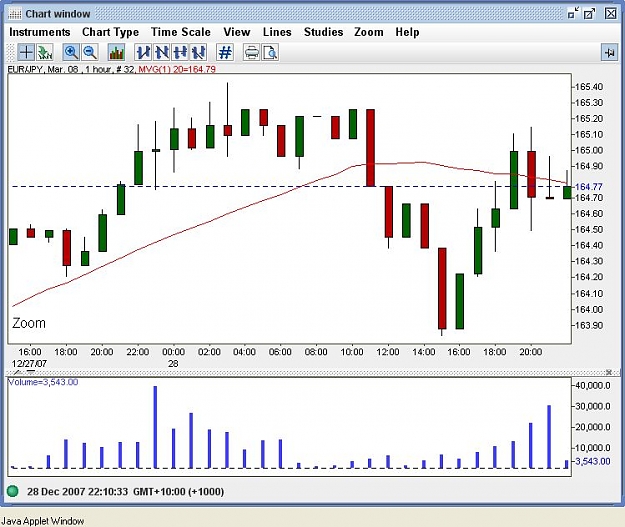
Task: Click the pin icon beside the toolbar
Action: (x=609, y=52)
